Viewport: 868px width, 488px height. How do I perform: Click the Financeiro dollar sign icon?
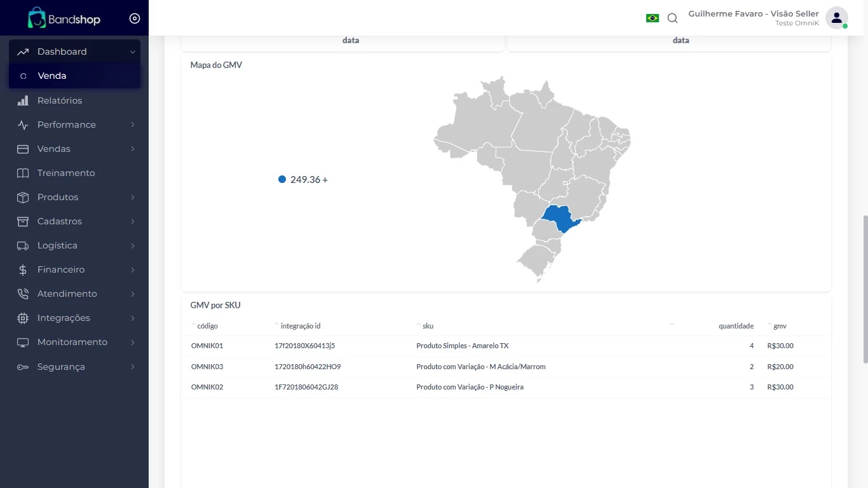23,269
